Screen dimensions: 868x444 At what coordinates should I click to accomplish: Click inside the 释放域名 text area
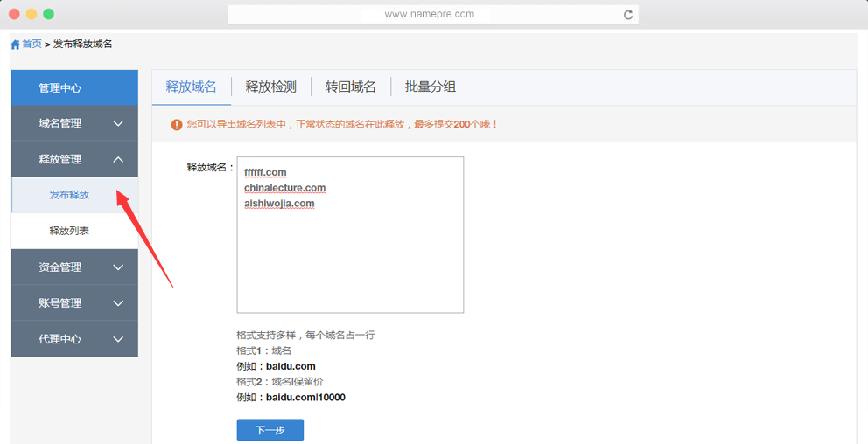tap(350, 253)
